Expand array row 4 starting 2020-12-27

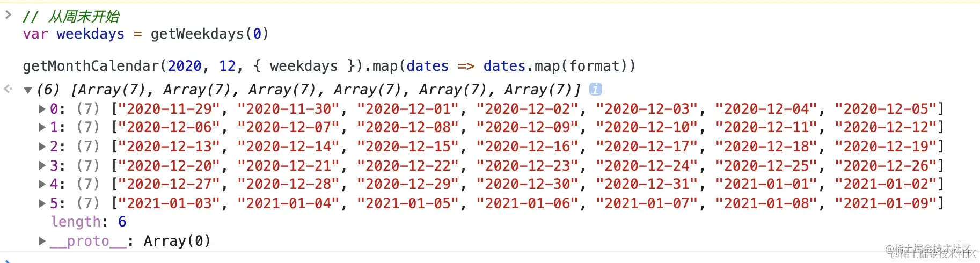(42, 184)
